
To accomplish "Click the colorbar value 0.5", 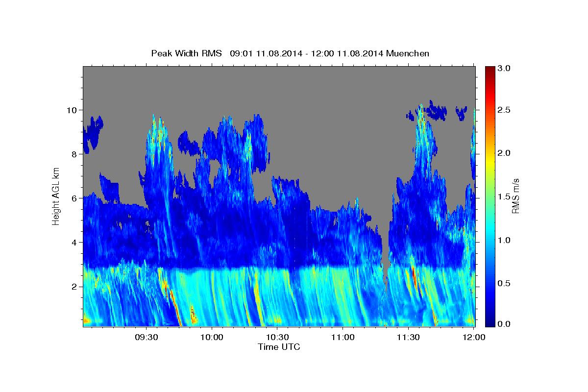I will click(504, 283).
